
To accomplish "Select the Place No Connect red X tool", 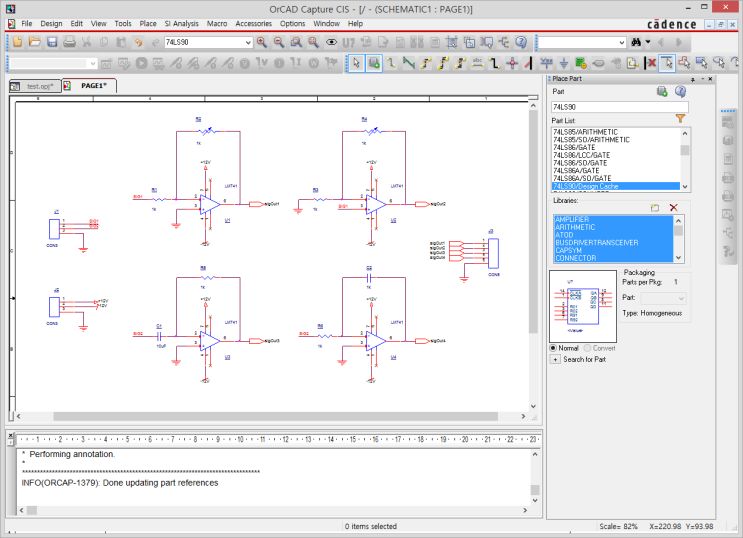I will click(651, 63).
